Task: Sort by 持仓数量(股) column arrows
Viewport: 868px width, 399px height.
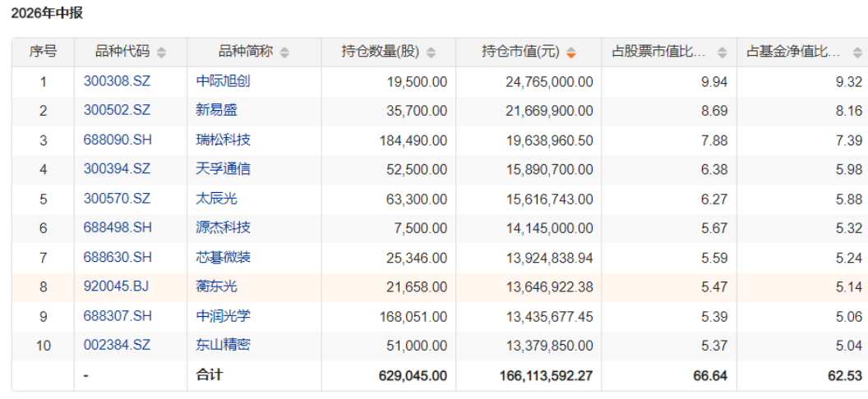Action: pos(432,53)
